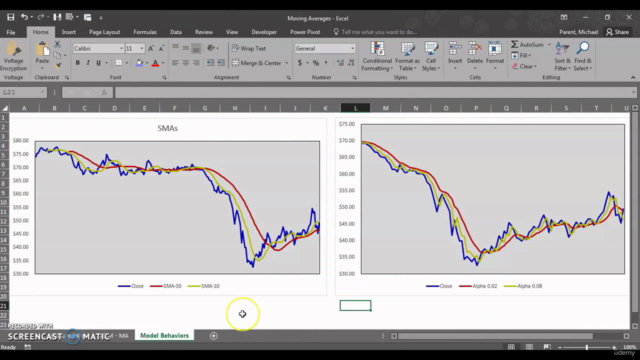Screen dimensions: 640x360
Task: Select the Model Behaviors sheet tab
Action: point(164,336)
